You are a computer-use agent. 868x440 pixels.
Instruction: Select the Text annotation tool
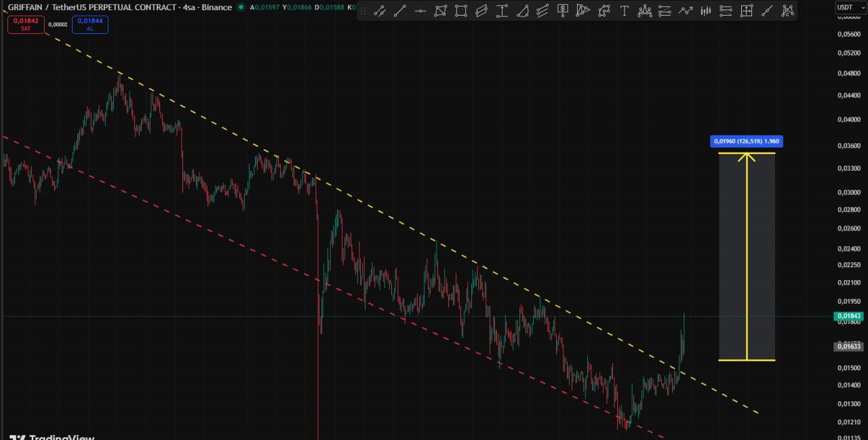pos(624,11)
